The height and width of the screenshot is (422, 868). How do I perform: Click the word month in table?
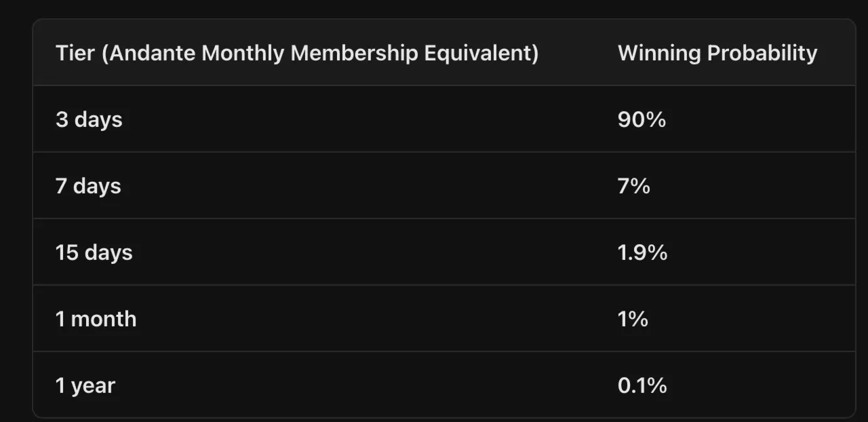pos(104,319)
